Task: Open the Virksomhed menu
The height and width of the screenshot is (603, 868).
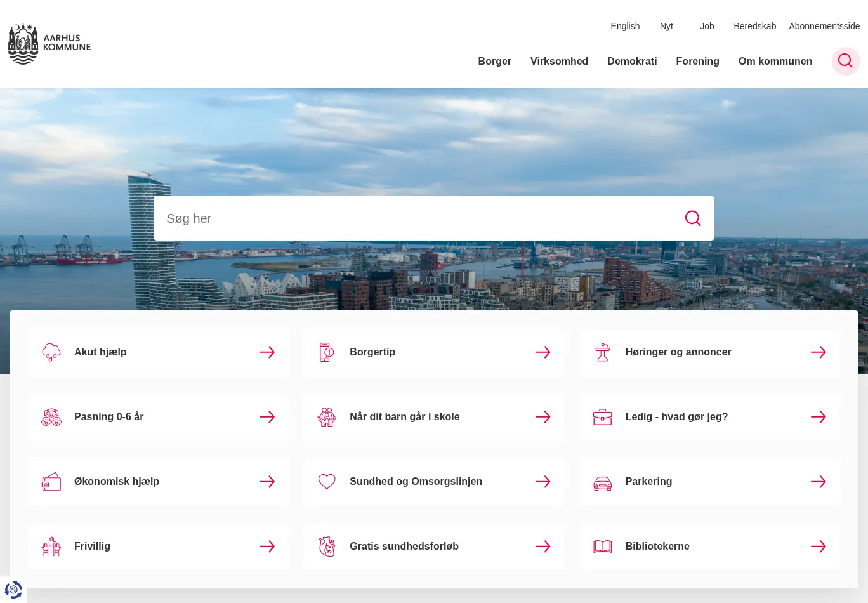Action: [559, 62]
